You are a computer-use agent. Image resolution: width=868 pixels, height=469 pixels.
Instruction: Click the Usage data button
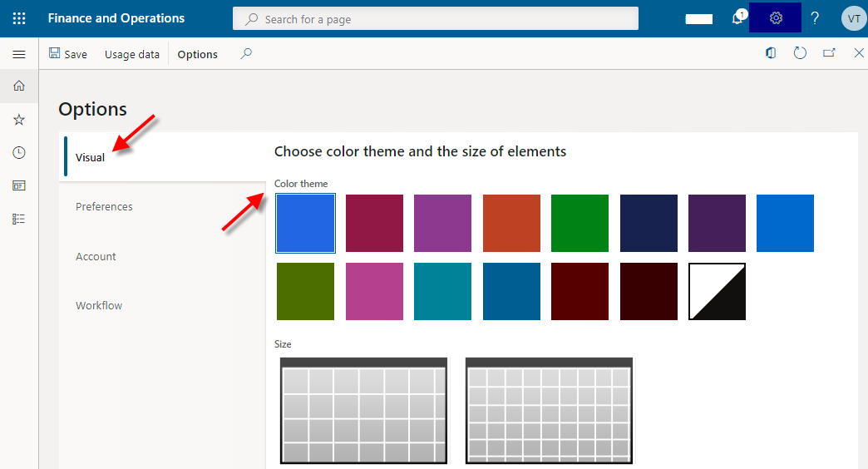131,54
